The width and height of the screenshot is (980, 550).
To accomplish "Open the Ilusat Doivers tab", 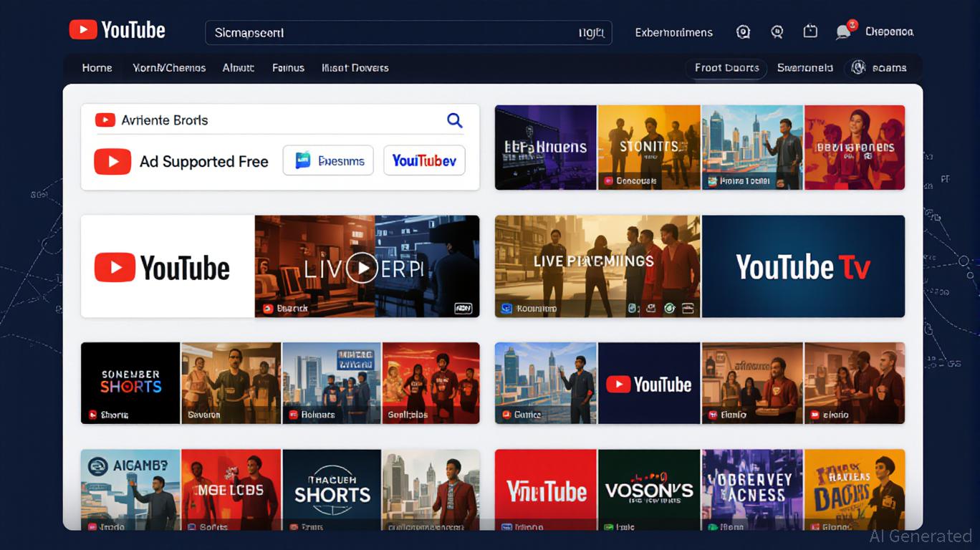I will click(x=355, y=68).
